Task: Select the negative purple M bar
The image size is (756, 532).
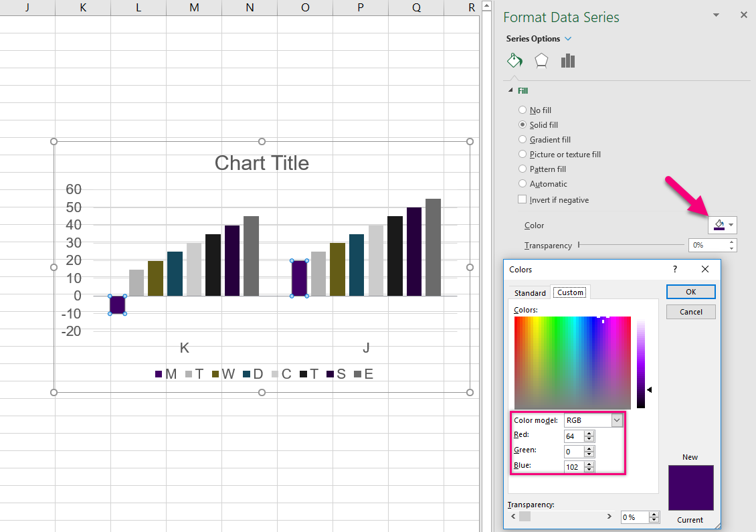Action: point(118,305)
